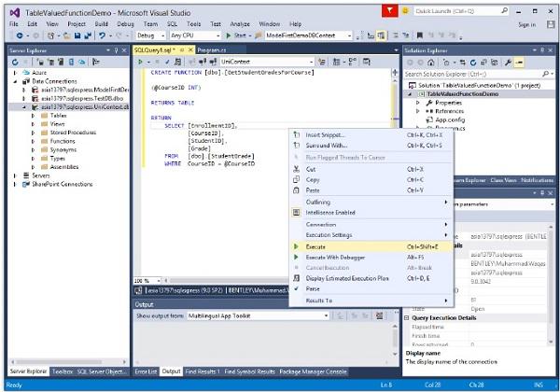Open the Class View tab
Image resolution: width=560 pixels, height=392 pixels.
[x=503, y=180]
